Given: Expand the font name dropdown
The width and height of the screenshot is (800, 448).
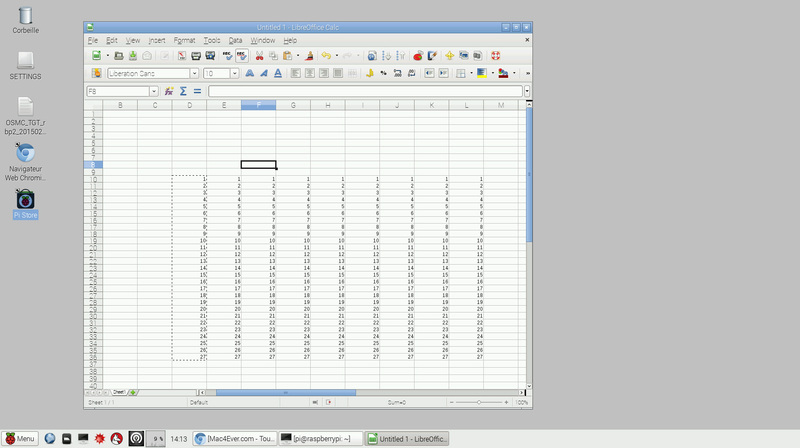Looking at the screenshot, I should pyautogui.click(x=194, y=73).
